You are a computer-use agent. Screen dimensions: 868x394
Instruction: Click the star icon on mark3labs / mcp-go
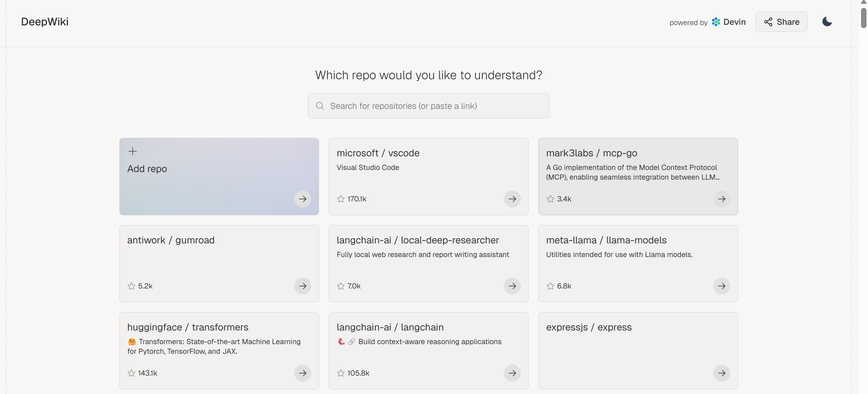(x=550, y=199)
